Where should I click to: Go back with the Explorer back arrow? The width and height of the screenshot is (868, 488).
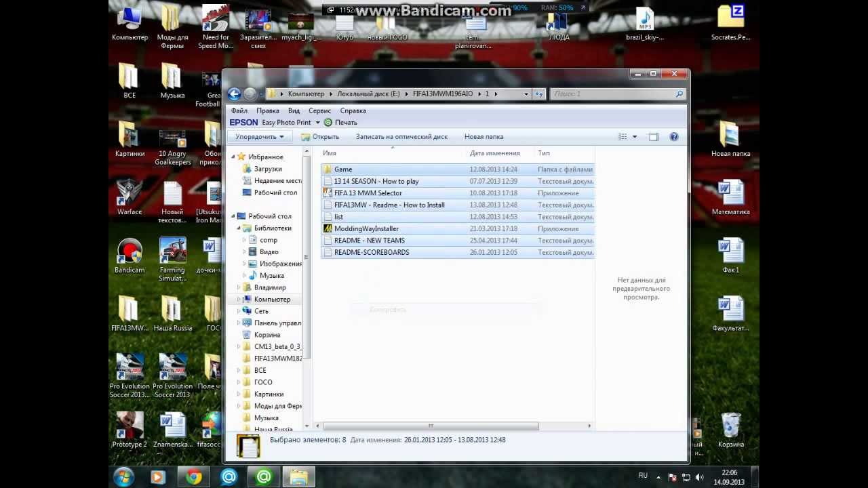point(234,94)
